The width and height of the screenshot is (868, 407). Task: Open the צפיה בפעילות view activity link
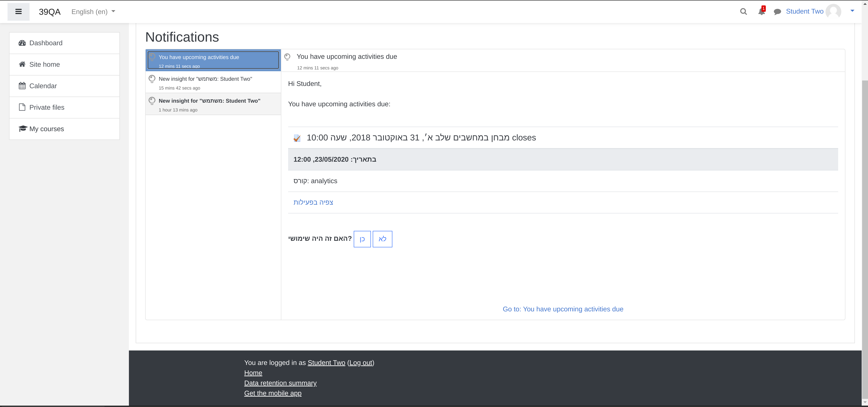313,202
